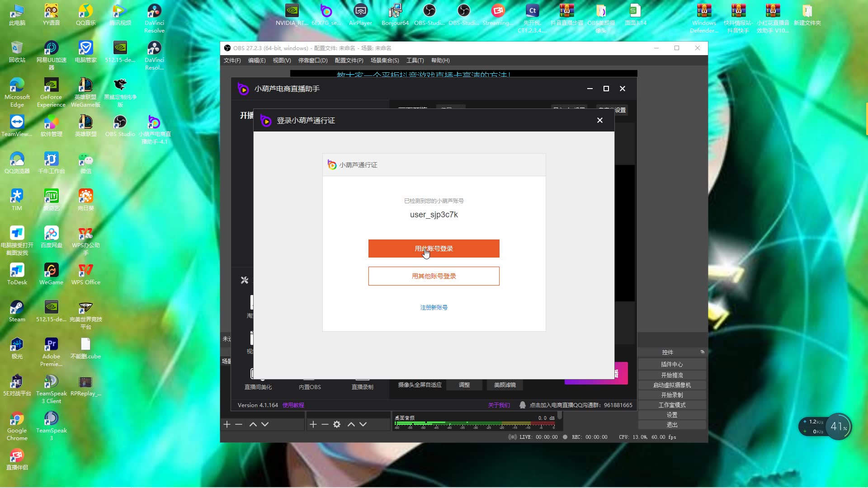868x488 pixels.
Task: Click 摄像头全屏自适应 option
Action: pos(420,385)
